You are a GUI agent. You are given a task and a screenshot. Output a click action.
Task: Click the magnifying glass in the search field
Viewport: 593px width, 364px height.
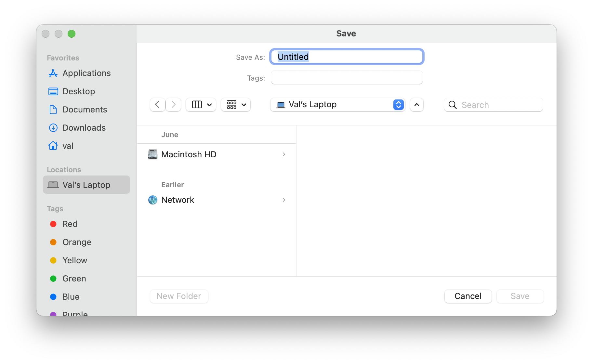tap(452, 105)
